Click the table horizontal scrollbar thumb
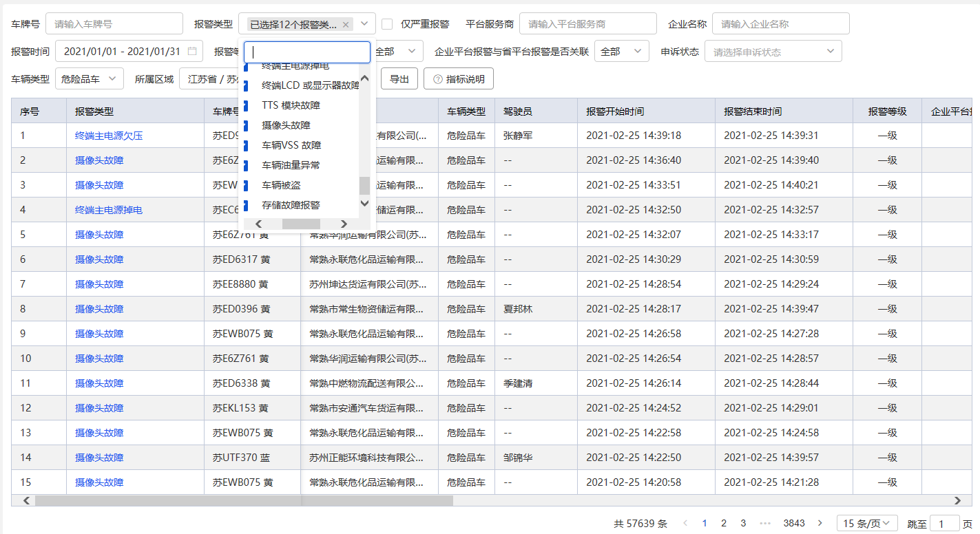 (244, 500)
